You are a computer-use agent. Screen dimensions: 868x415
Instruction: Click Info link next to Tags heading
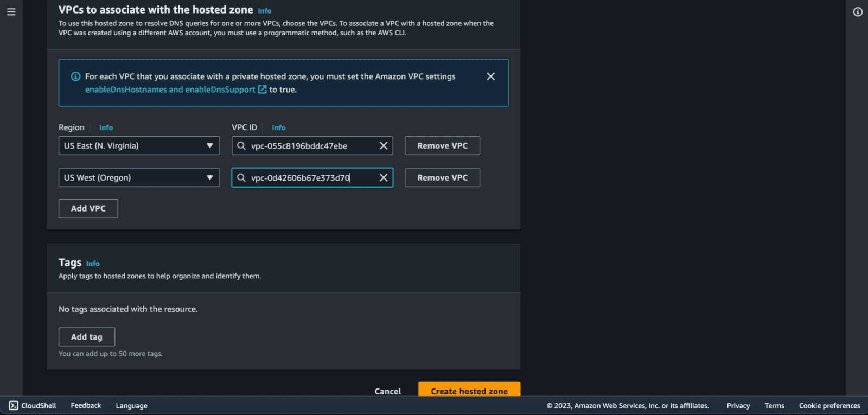[93, 264]
